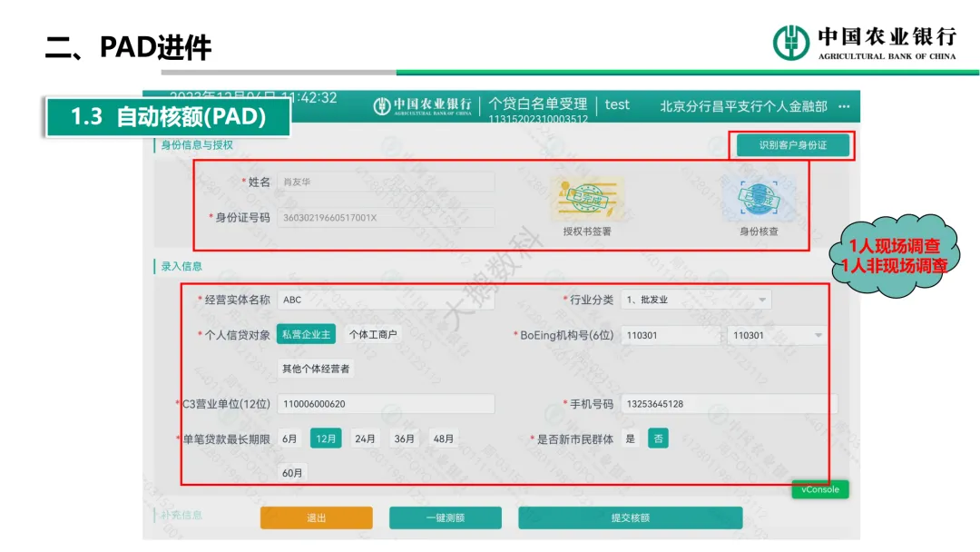Click the 手机号码 phone number field

pos(729,404)
